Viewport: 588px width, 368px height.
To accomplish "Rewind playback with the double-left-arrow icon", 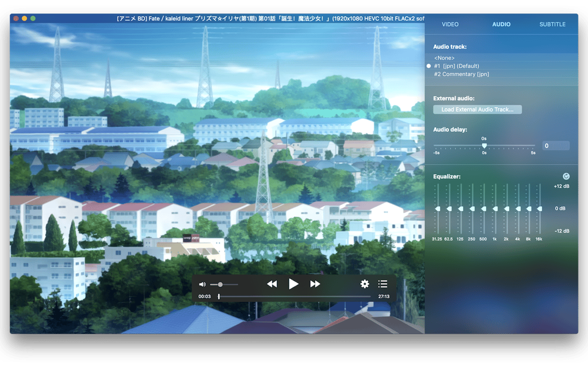I will coord(272,284).
